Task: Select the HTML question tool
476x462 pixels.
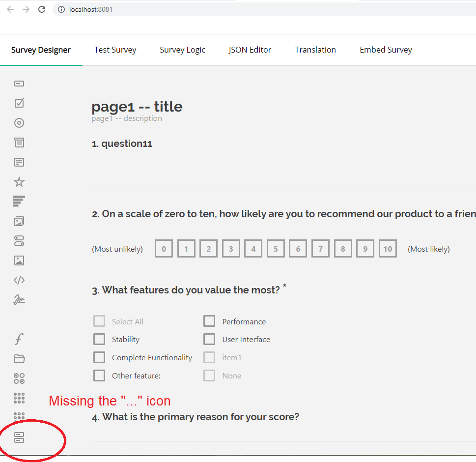Action: [x=19, y=280]
